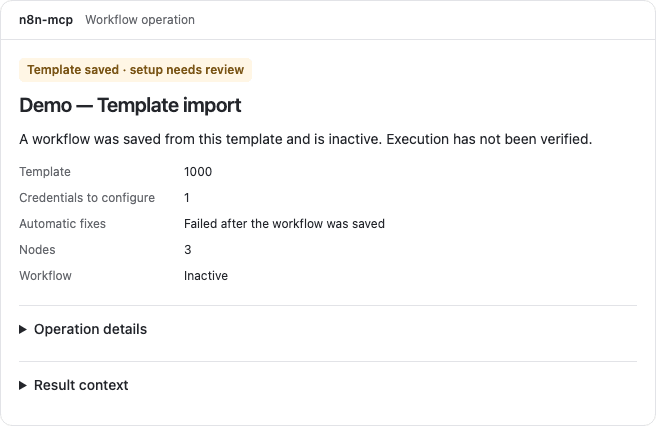Click the n8n-mcp header name
656x426 pixels.
tap(46, 20)
